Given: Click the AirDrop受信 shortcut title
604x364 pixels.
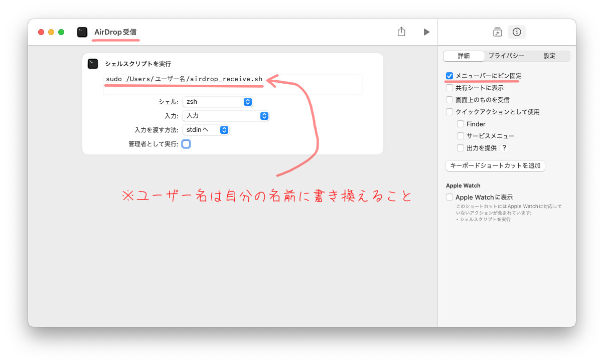Looking at the screenshot, I should [x=115, y=32].
